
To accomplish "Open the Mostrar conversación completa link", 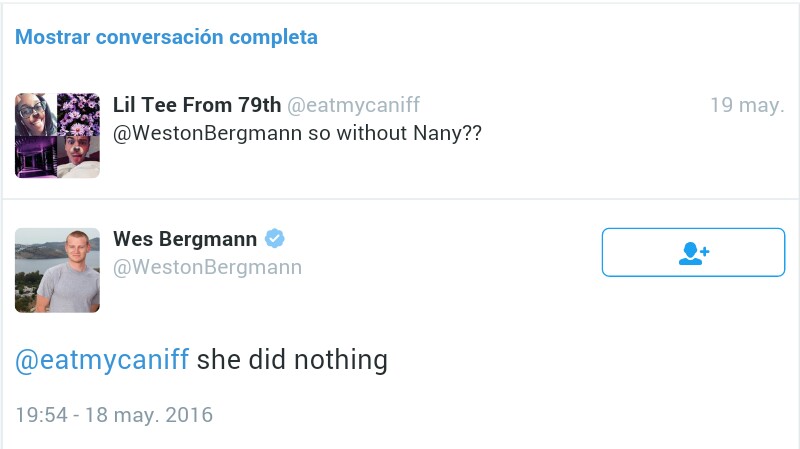I will pyautogui.click(x=166, y=37).
